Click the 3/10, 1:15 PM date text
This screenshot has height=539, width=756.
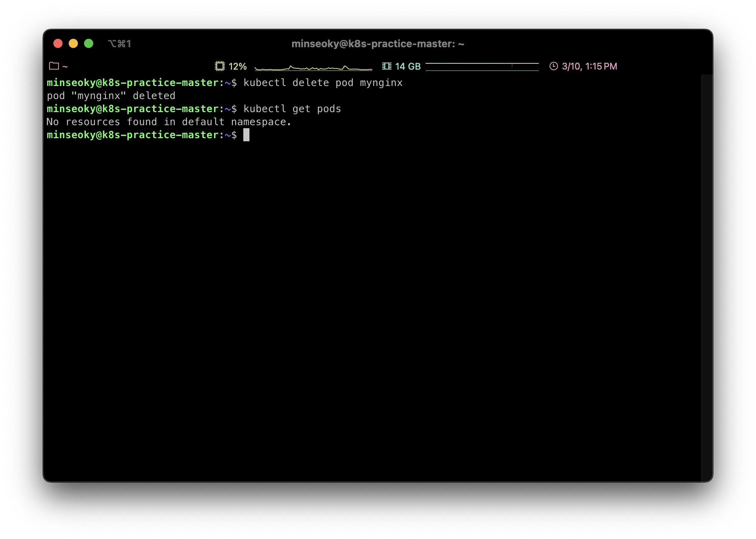tap(589, 66)
